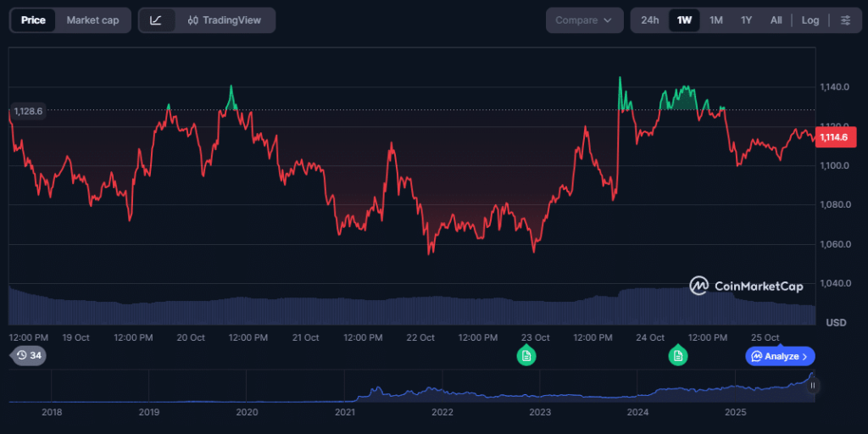
Task: Click the 20 Oct date label
Action: (x=191, y=337)
